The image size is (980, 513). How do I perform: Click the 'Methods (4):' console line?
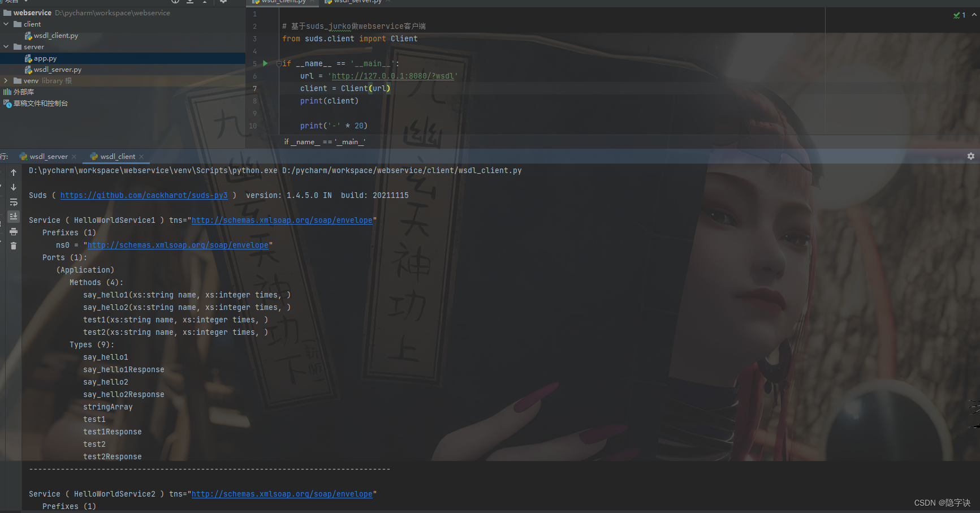(x=97, y=282)
